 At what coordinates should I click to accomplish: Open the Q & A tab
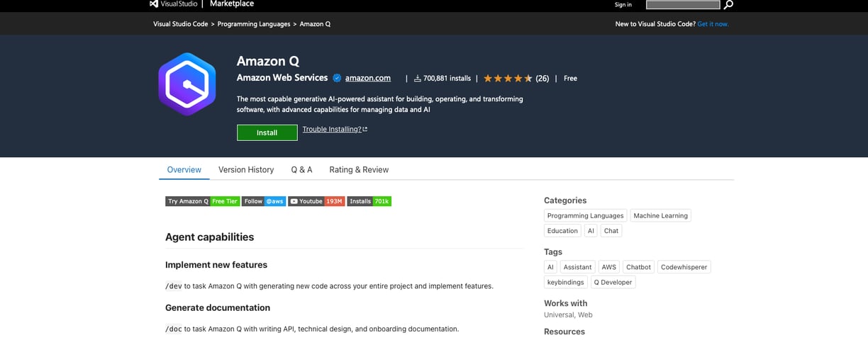coord(301,170)
